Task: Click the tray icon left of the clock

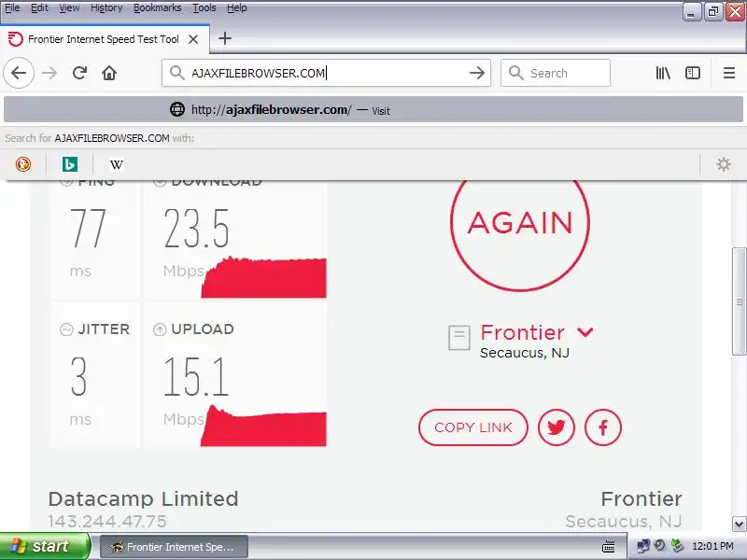Action: (676, 546)
